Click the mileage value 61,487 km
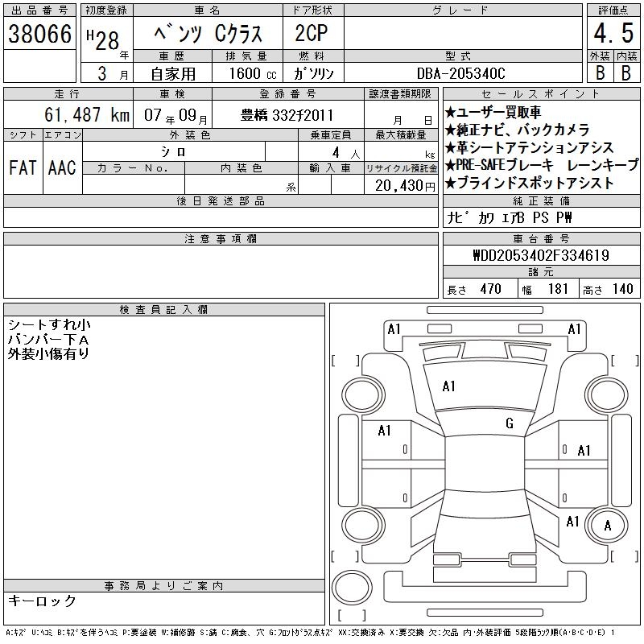 click(x=88, y=115)
